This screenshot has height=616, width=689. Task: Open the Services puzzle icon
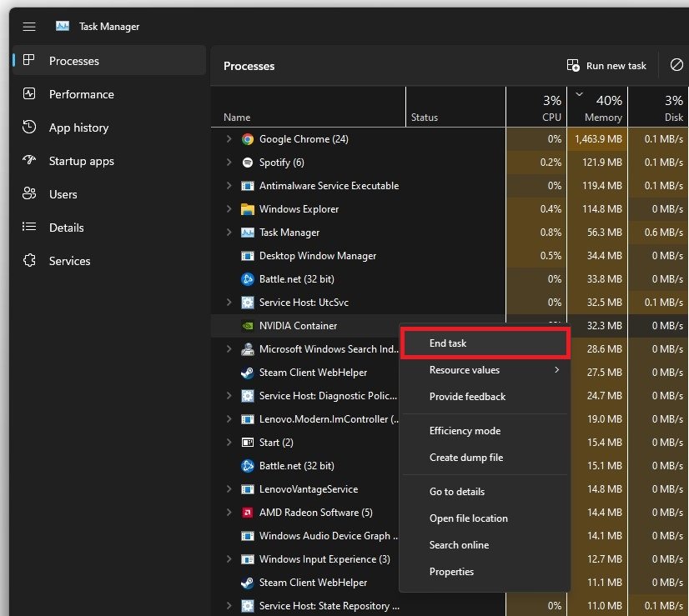(x=29, y=261)
